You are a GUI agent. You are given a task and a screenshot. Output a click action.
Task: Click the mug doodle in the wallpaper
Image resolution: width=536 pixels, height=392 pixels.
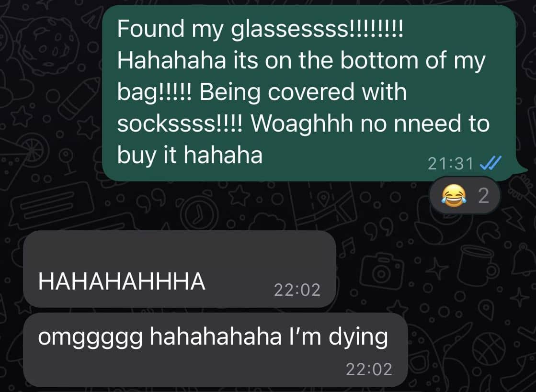pos(479,265)
